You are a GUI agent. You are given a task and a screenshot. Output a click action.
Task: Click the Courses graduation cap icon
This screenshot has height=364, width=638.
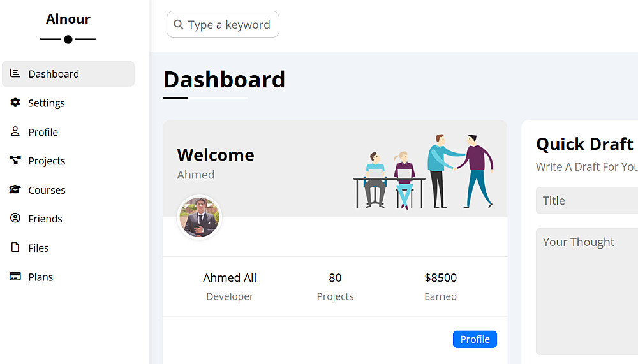pos(15,190)
